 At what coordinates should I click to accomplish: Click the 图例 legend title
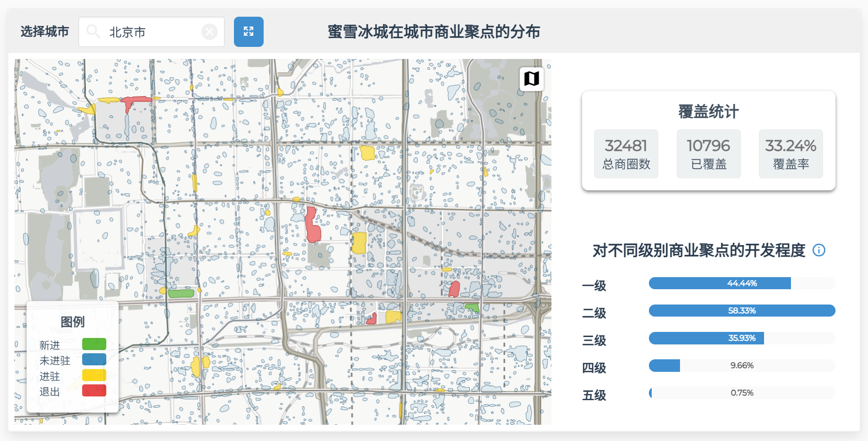(x=72, y=322)
